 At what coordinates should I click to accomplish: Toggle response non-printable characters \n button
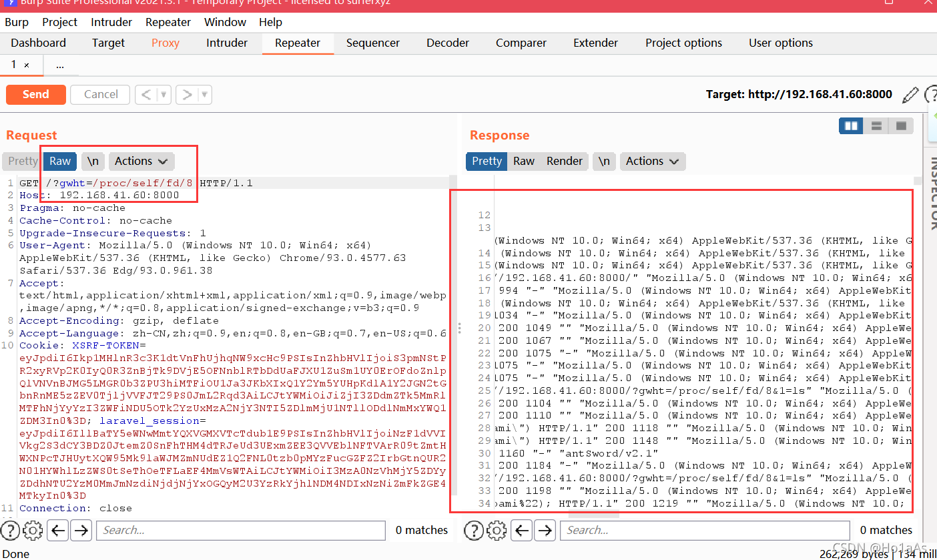(604, 161)
